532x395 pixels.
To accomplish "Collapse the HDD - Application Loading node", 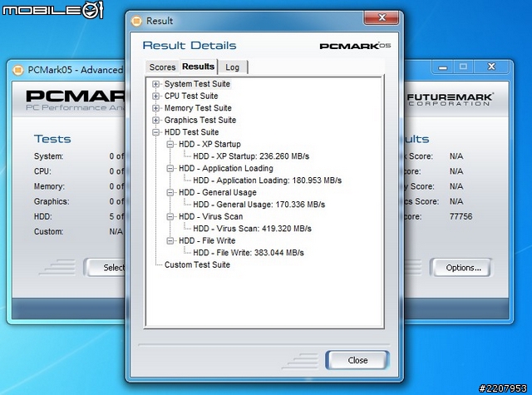I will 170,168.
